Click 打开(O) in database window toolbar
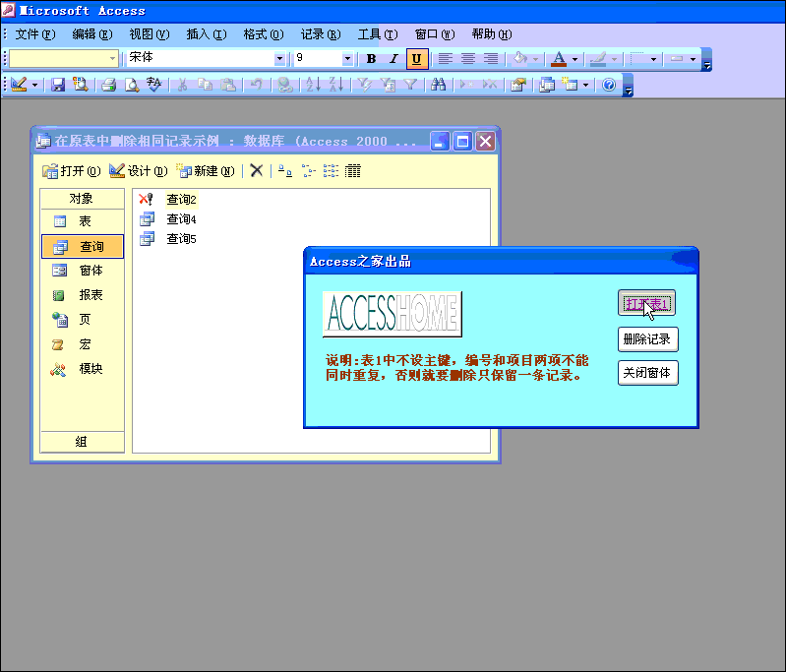The width and height of the screenshot is (786, 672). coord(71,171)
